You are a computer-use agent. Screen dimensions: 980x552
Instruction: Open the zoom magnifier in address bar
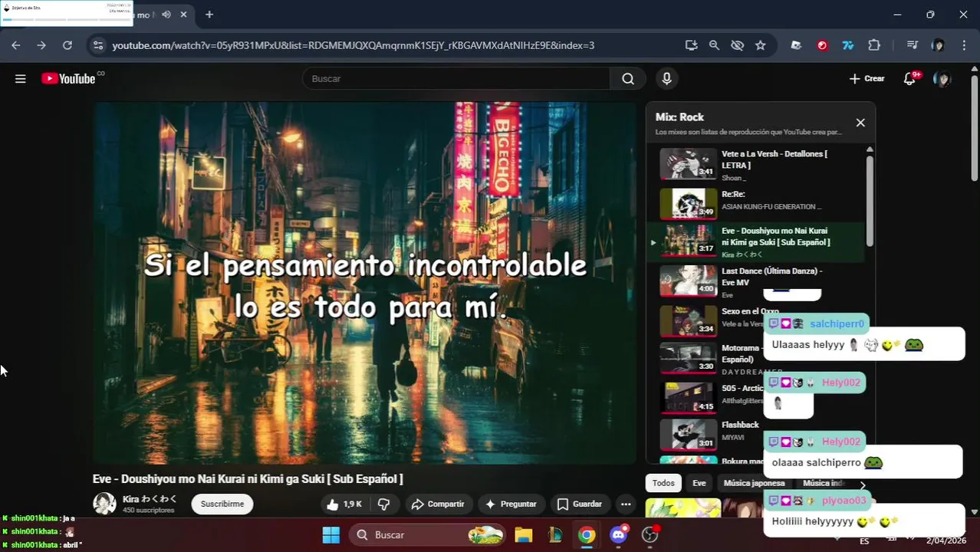[714, 45]
